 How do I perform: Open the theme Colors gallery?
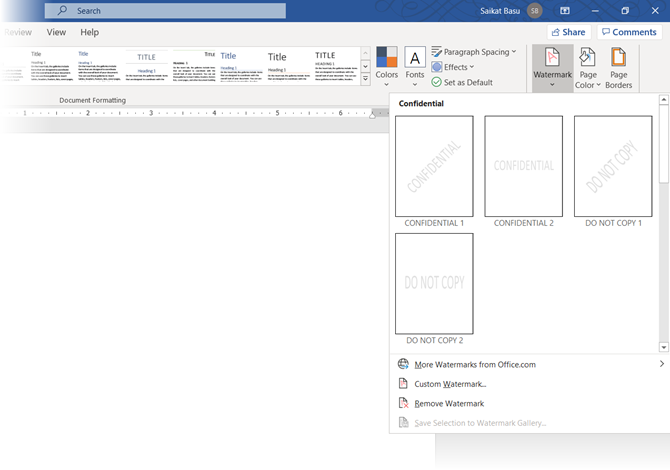pyautogui.click(x=387, y=66)
